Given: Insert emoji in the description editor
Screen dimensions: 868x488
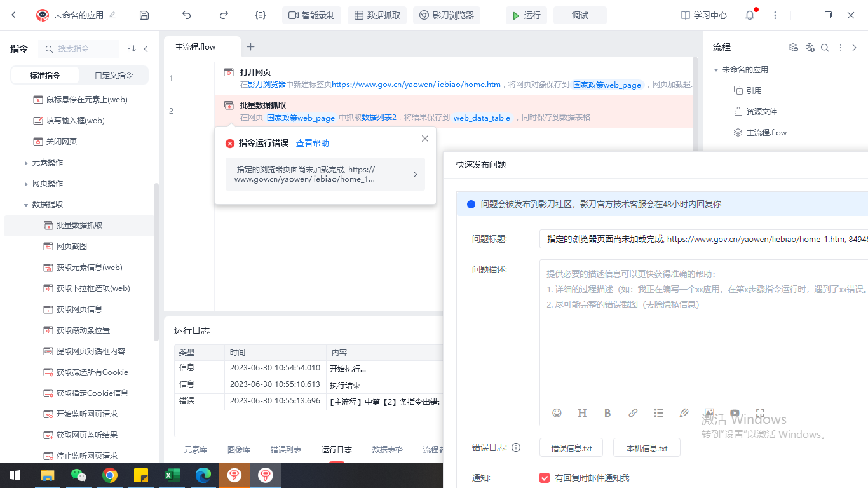Looking at the screenshot, I should [x=557, y=413].
